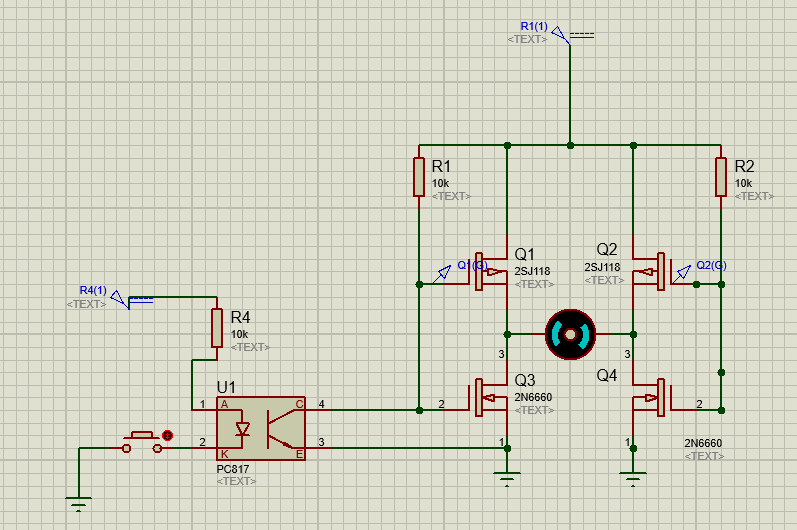The image size is (797, 530).
Task: Click the R1(1) voltage probe arrow
Action: pos(561,35)
